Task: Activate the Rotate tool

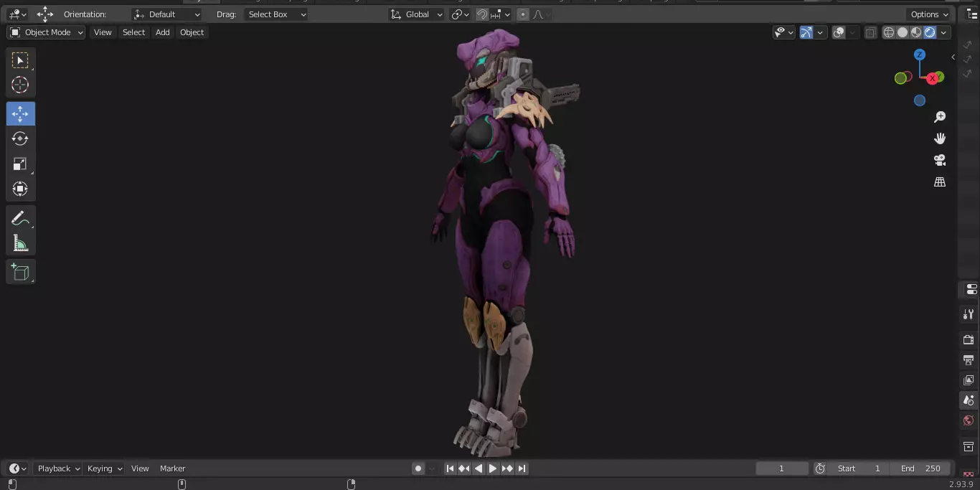Action: (20, 139)
